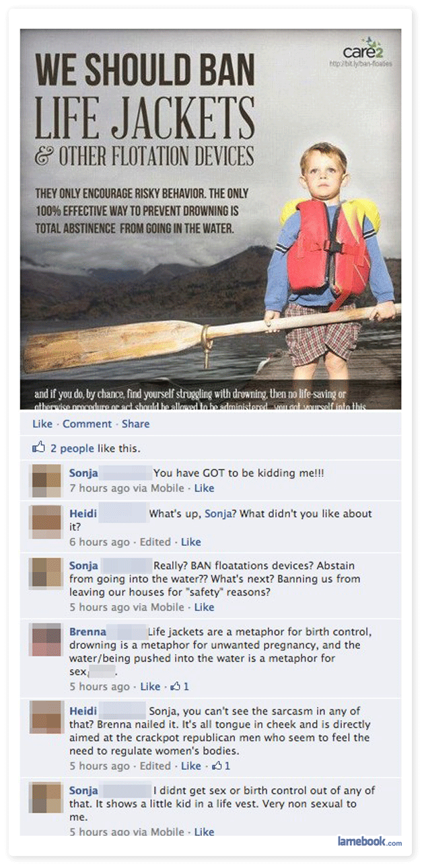Open Heidi's name on 'What's up' comment
Image resolution: width=424 pixels, height=868 pixels.
(83, 514)
